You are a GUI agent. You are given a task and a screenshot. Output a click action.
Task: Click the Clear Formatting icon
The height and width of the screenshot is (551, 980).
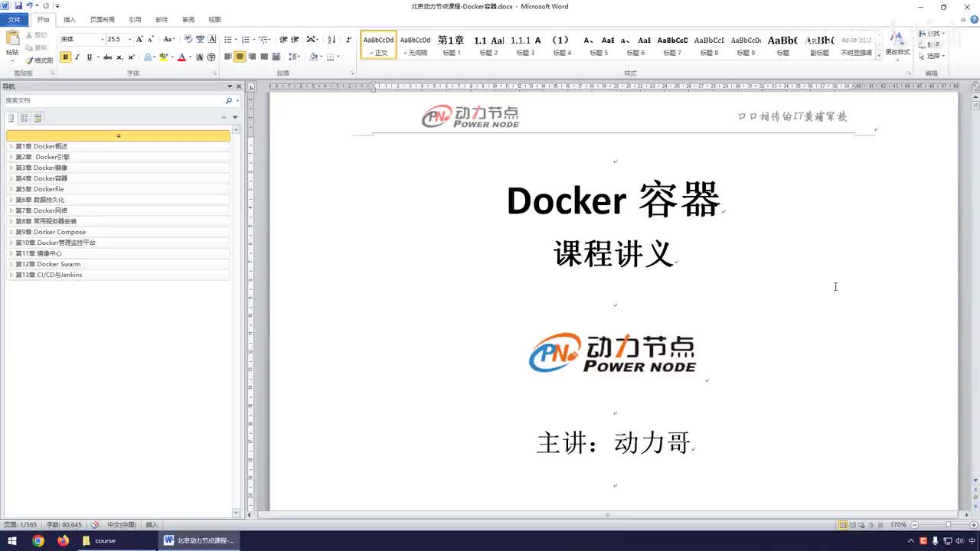pyautogui.click(x=188, y=39)
